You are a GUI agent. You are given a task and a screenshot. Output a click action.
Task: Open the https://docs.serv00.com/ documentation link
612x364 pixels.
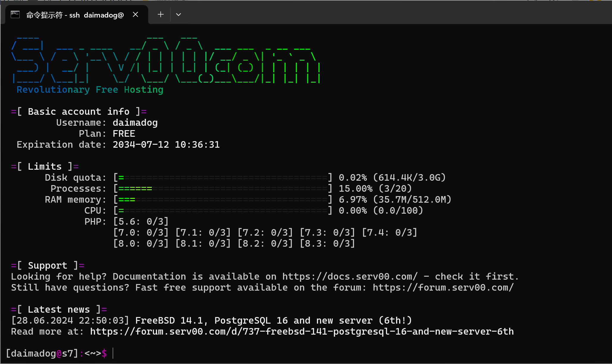pyautogui.click(x=350, y=276)
